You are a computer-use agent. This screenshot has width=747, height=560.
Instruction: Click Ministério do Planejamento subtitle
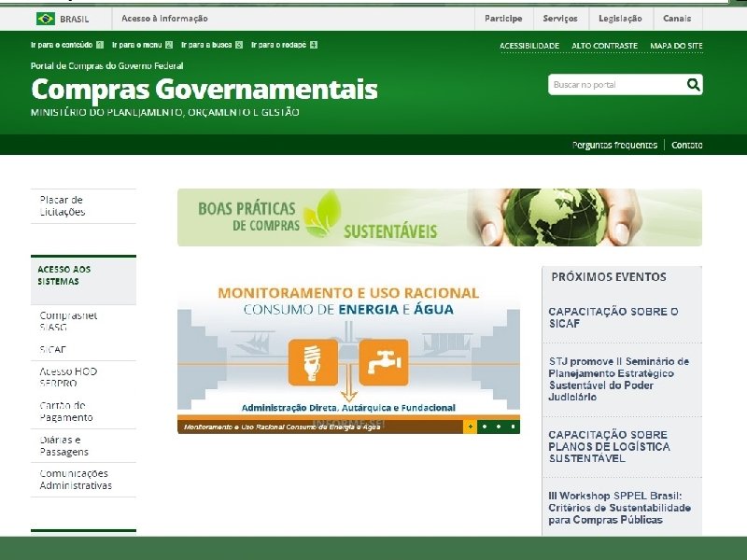tap(165, 112)
